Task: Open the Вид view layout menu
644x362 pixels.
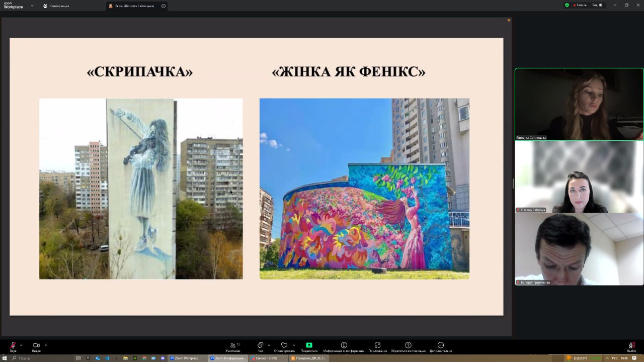Action: (x=597, y=5)
